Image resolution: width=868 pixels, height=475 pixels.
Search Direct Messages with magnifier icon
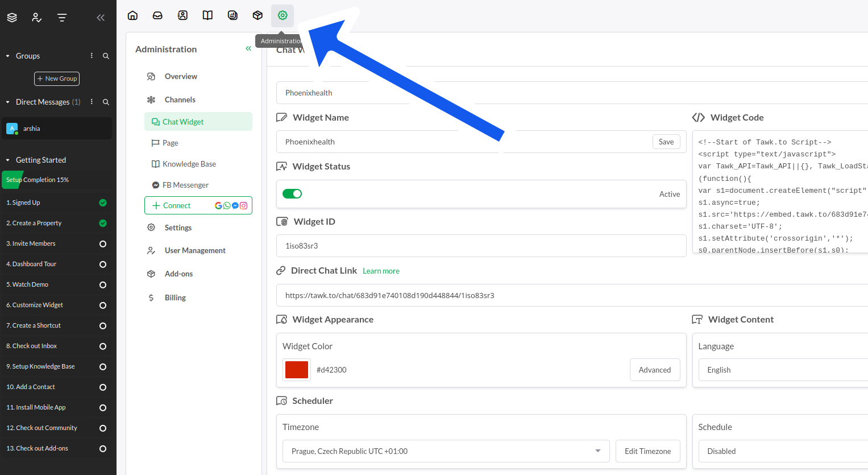(x=106, y=102)
